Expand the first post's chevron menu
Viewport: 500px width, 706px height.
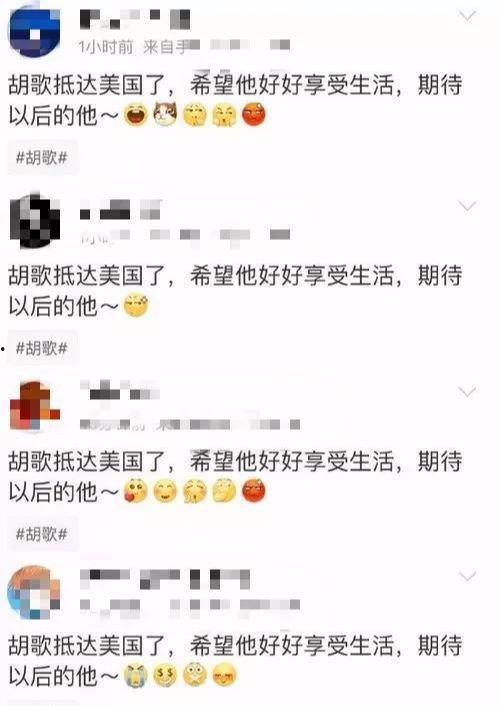pyautogui.click(x=467, y=17)
